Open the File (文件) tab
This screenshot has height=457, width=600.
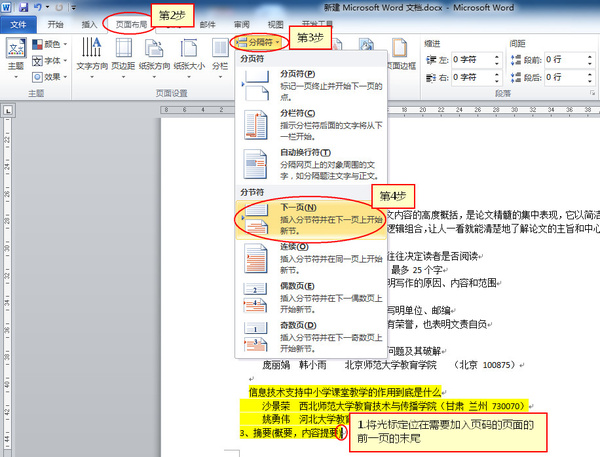[19, 21]
